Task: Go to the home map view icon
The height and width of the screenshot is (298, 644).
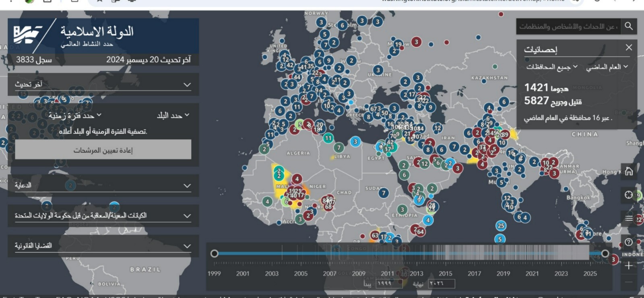Action: pos(629,171)
